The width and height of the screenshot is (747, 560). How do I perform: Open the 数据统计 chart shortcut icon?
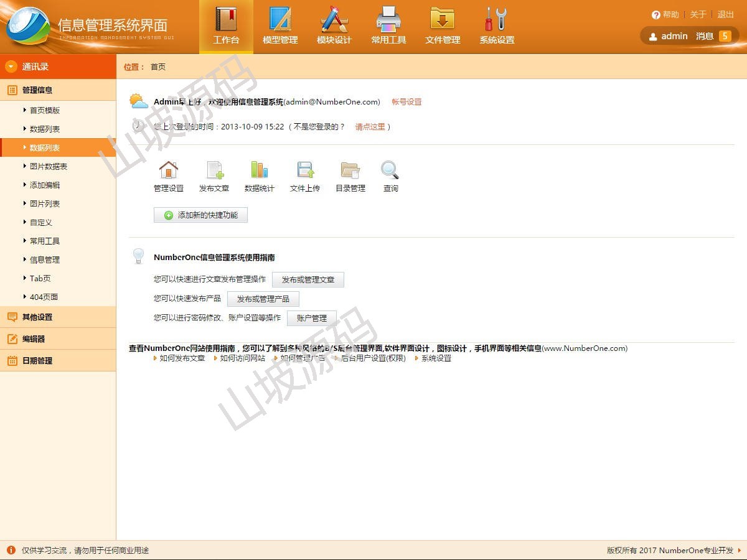point(259,170)
